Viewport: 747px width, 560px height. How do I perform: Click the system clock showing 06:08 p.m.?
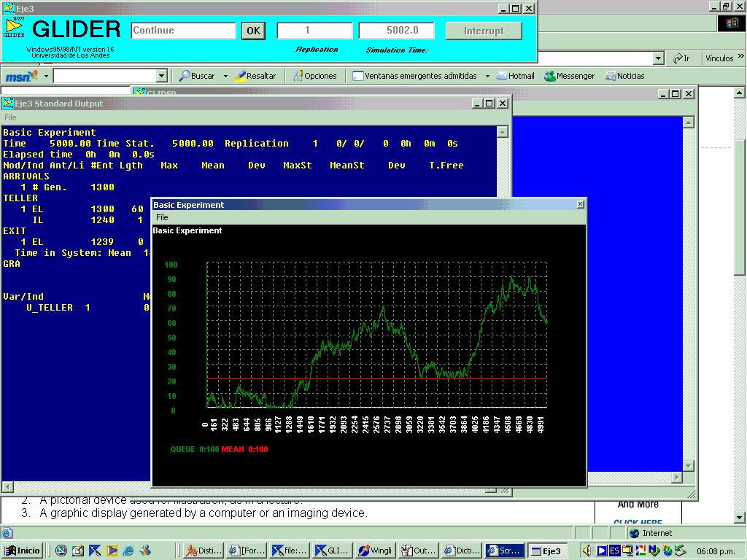[715, 551]
